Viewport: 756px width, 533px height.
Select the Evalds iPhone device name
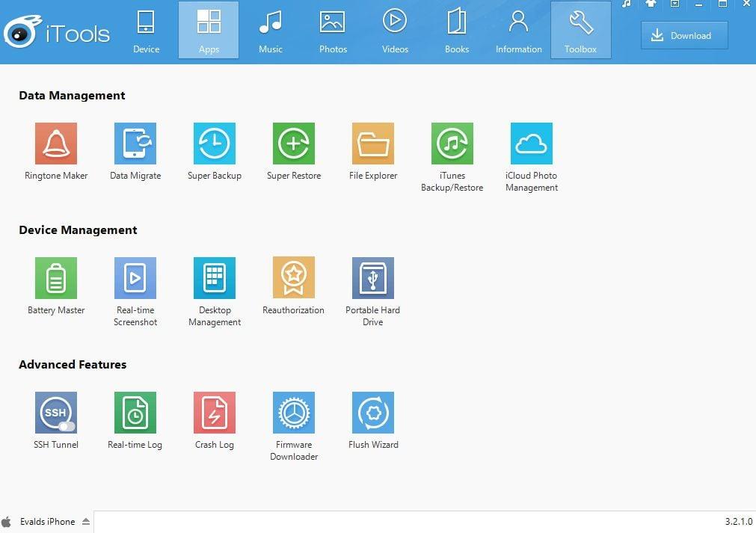point(47,522)
